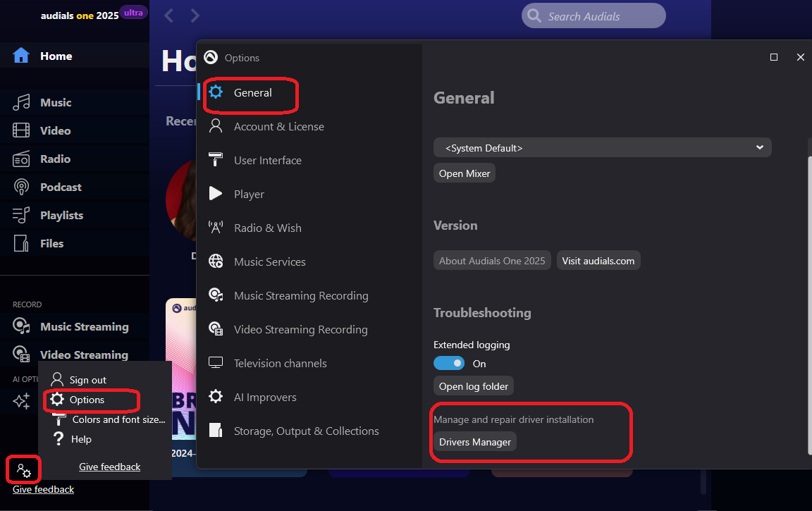Choose Sign out from the popup menu
The image size is (812, 511).
pyautogui.click(x=88, y=379)
